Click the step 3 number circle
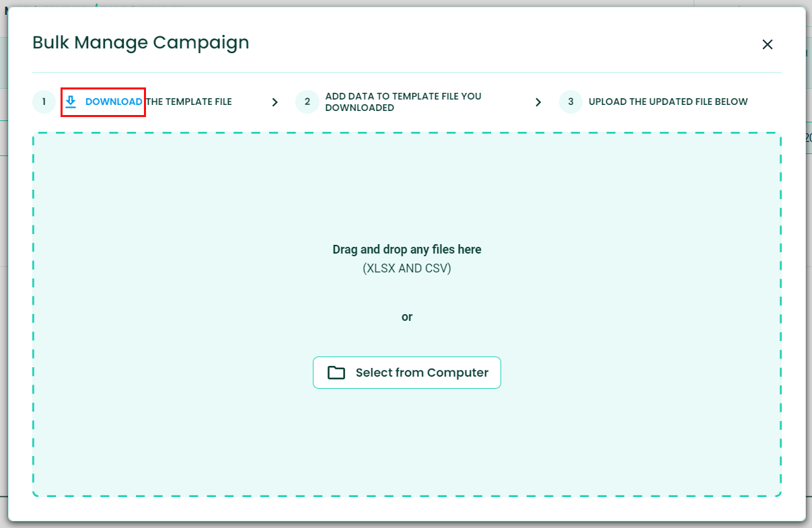812x528 pixels. [x=570, y=102]
